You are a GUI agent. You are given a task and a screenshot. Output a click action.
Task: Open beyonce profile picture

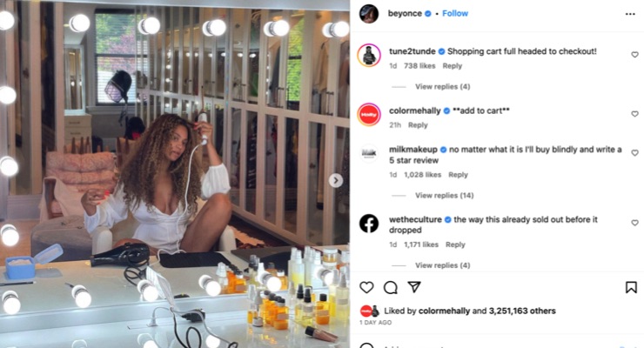(x=369, y=14)
